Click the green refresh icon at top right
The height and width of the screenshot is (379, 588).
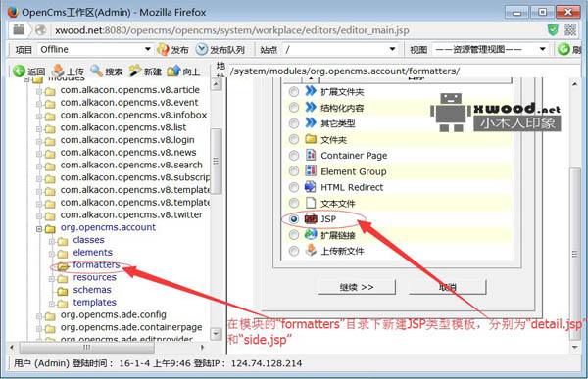(x=563, y=49)
